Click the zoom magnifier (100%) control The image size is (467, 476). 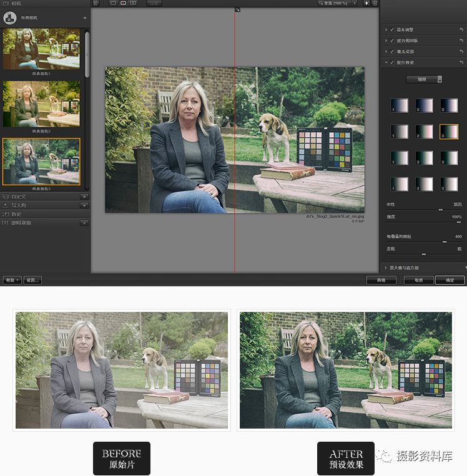(x=333, y=3)
